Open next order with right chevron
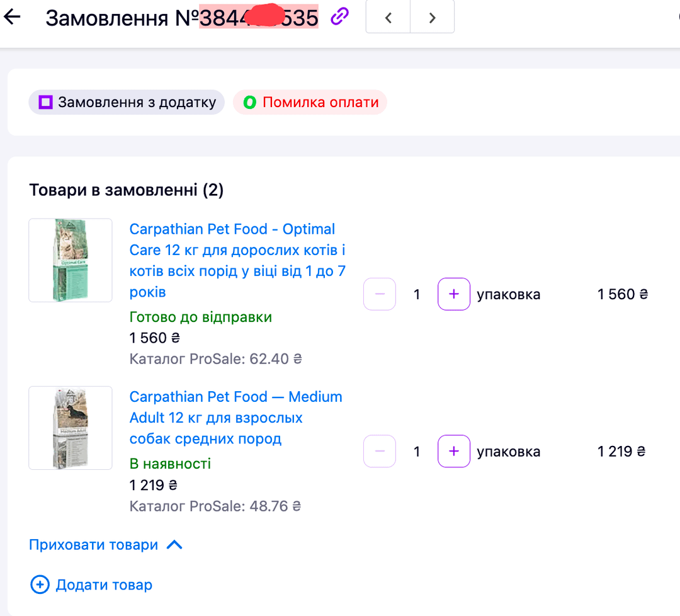The width and height of the screenshot is (680, 616). (x=433, y=18)
